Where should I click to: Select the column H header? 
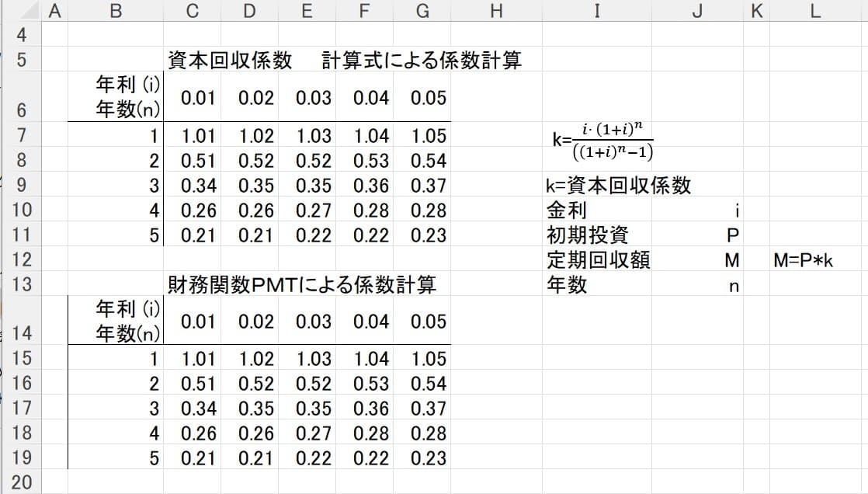point(496,11)
